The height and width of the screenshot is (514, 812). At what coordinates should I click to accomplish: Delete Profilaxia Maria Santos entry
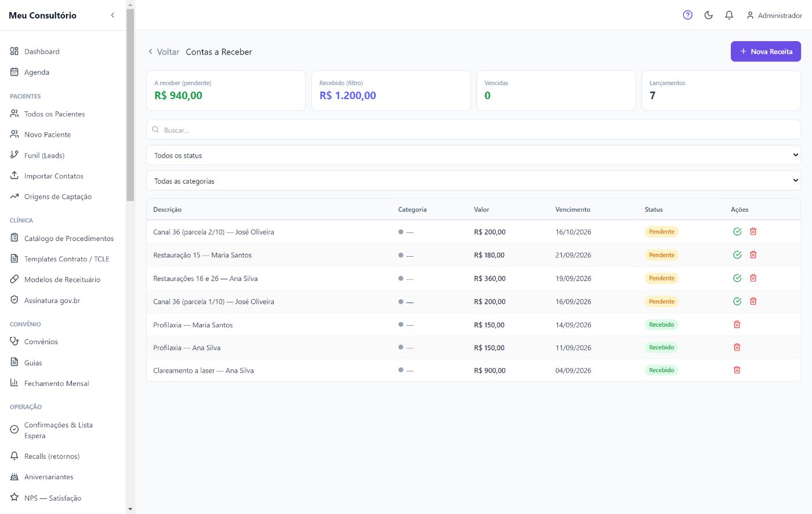coord(737,325)
